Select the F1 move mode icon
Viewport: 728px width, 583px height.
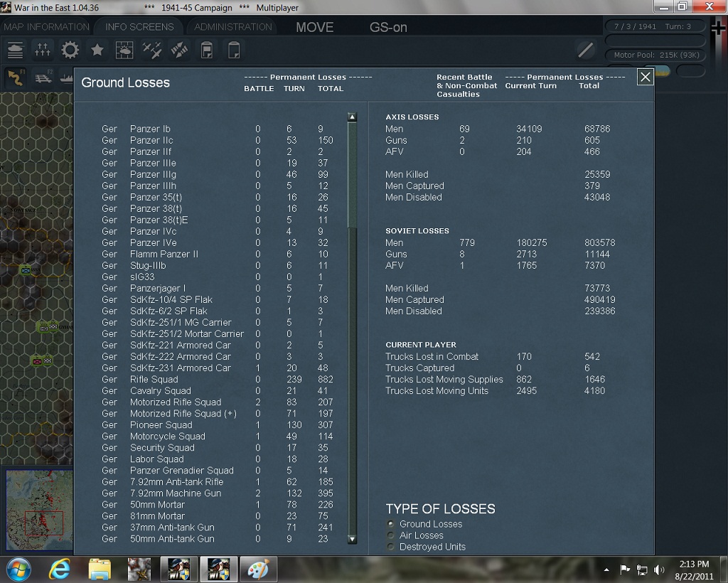click(x=16, y=78)
